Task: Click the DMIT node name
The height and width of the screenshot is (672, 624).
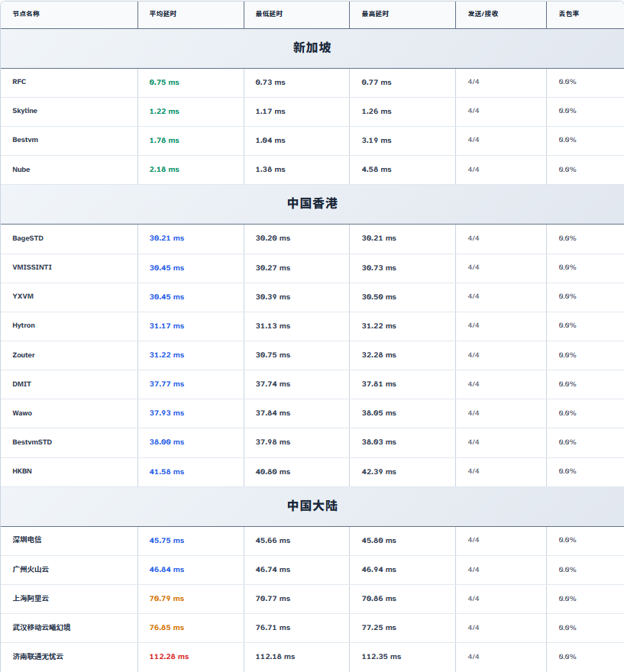Action: pos(21,384)
